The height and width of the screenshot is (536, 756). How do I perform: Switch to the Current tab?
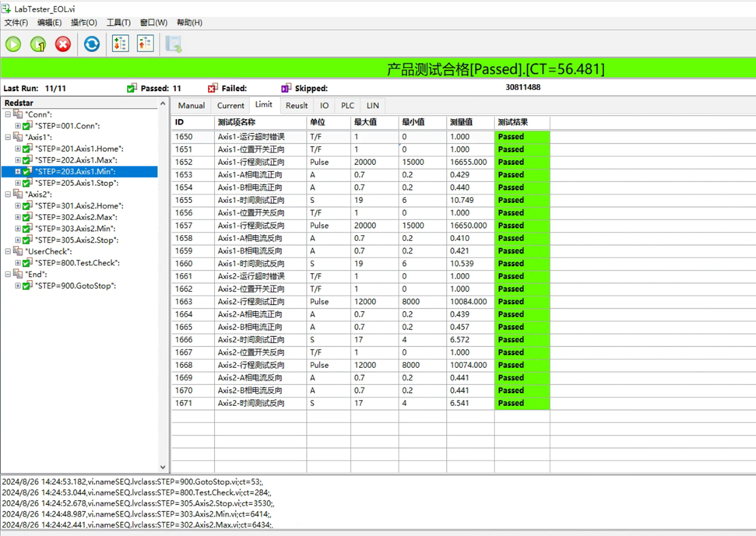[x=230, y=106]
